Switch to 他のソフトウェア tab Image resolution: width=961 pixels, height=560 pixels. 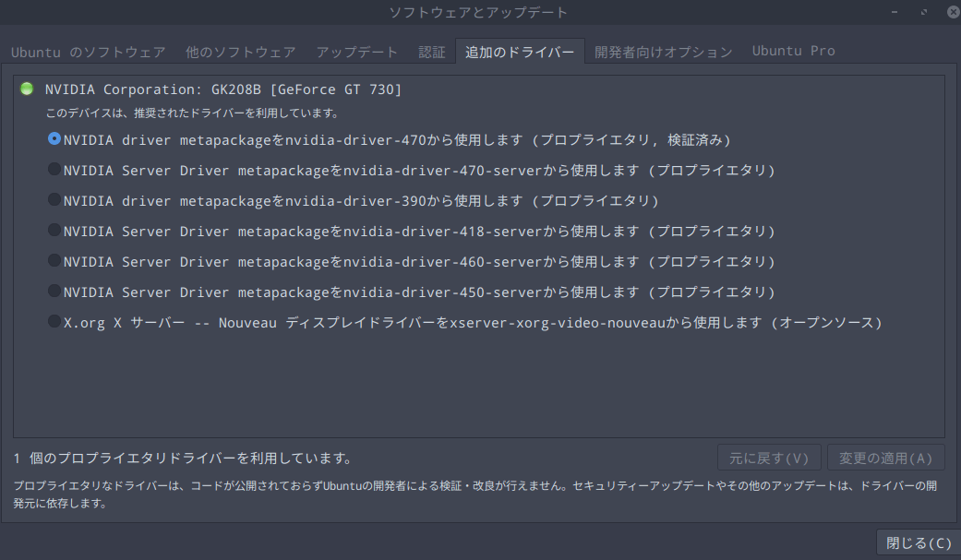point(241,52)
